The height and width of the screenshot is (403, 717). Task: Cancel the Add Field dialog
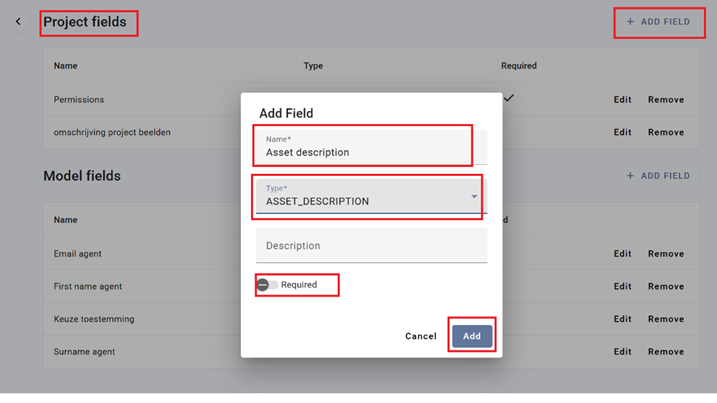pyautogui.click(x=421, y=336)
